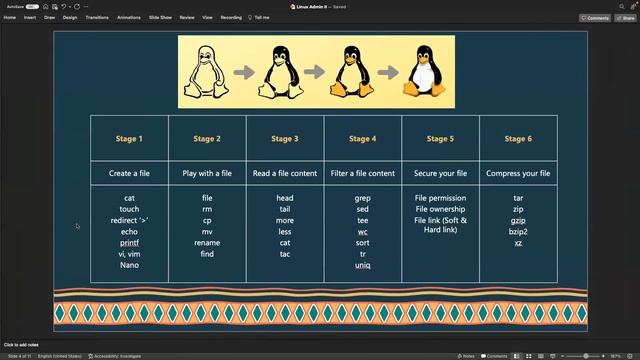Toggle the AutoSave switch

pos(32,7)
